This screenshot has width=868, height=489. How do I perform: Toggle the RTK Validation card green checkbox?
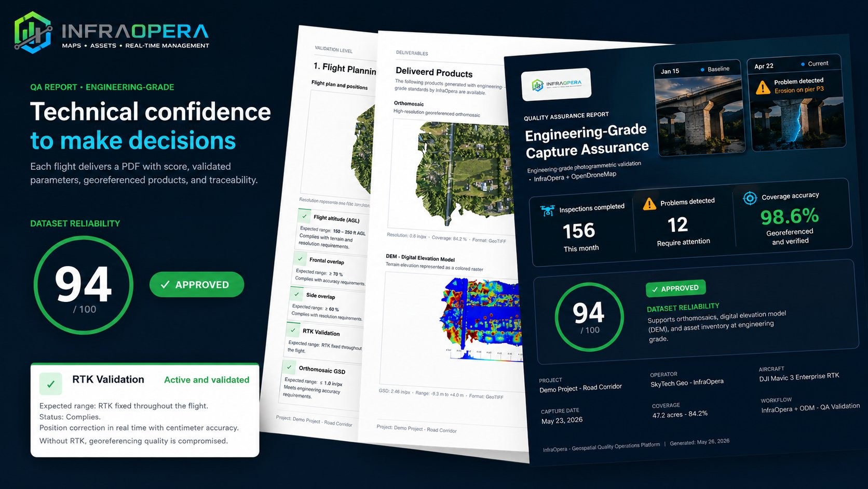51,384
